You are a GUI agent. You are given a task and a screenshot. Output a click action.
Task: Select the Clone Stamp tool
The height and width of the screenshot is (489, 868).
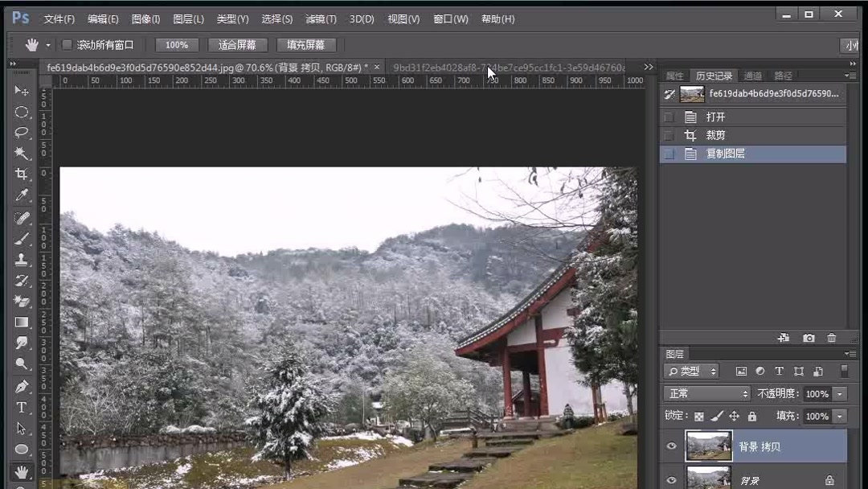coord(22,260)
